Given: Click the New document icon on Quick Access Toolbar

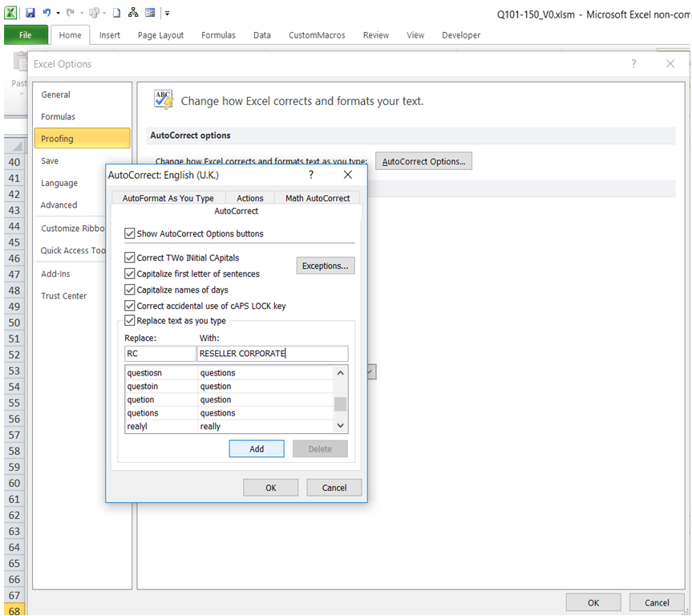Looking at the screenshot, I should coord(115,12).
